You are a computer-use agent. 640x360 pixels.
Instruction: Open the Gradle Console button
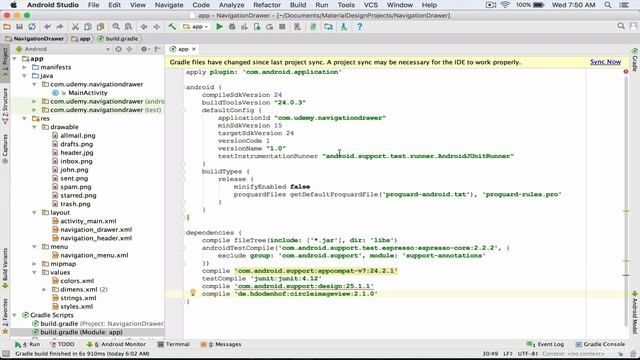pyautogui.click(x=600, y=344)
